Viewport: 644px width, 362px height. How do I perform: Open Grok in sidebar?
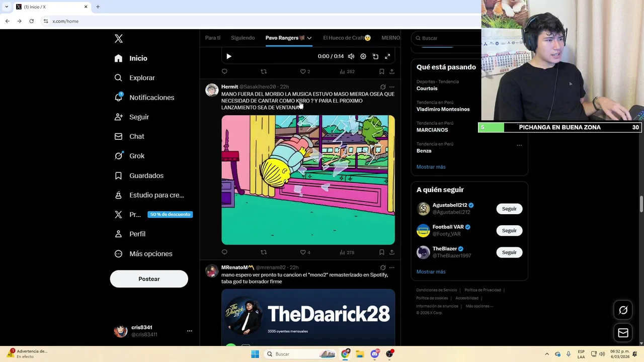pyautogui.click(x=129, y=156)
